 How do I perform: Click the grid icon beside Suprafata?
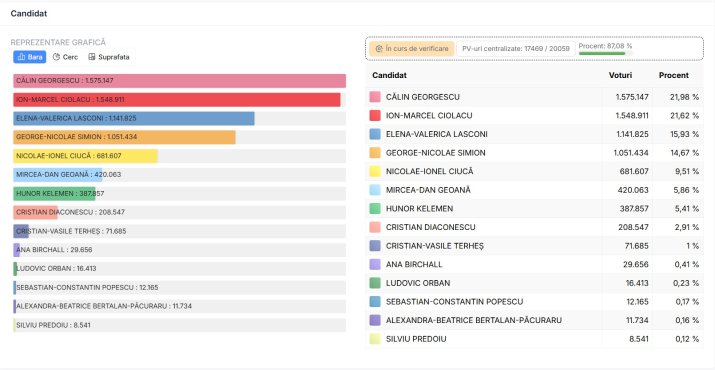pos(92,57)
